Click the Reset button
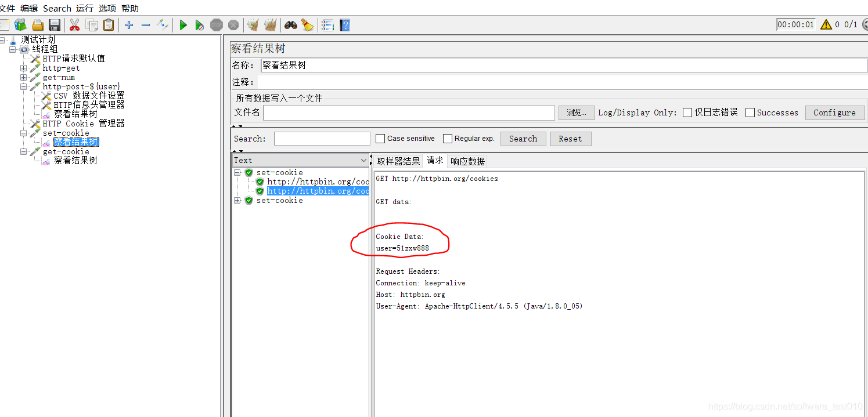 coord(570,139)
